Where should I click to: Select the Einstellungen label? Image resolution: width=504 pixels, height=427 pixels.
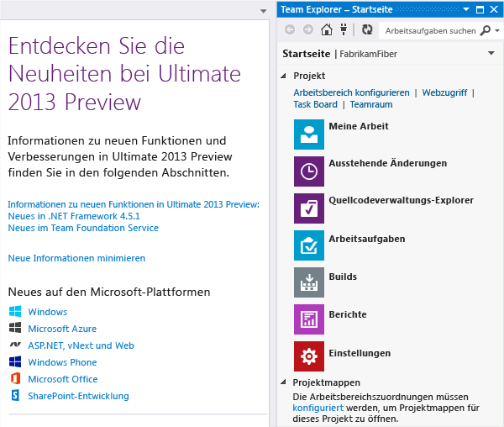360,353
